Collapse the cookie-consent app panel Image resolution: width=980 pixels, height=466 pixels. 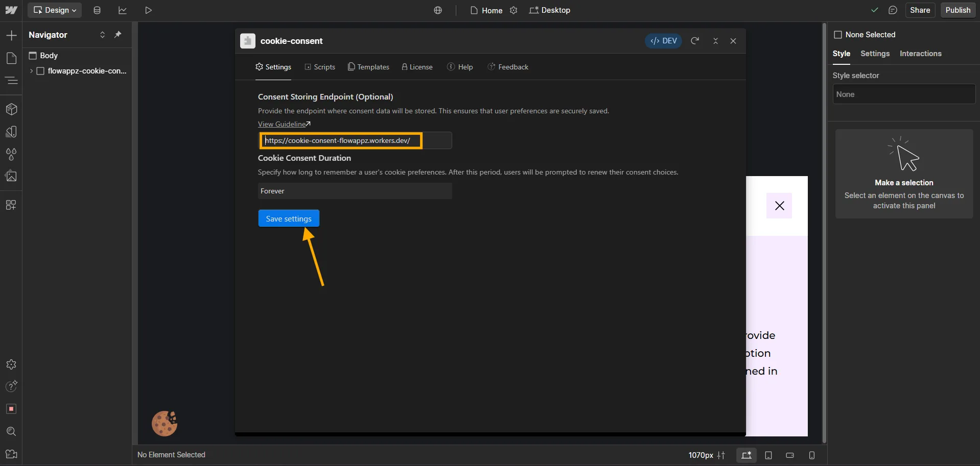click(x=715, y=41)
